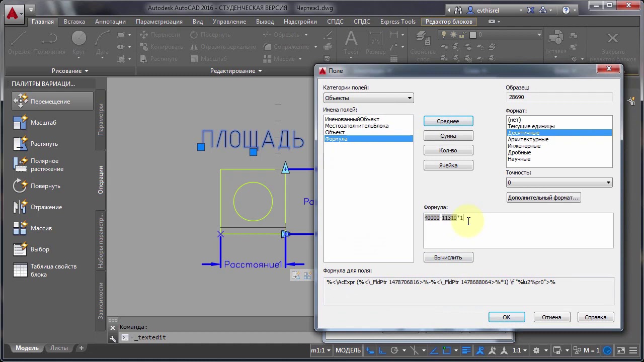Click the Среднее function button
Viewport: 644px width, 362px height.
click(x=448, y=121)
